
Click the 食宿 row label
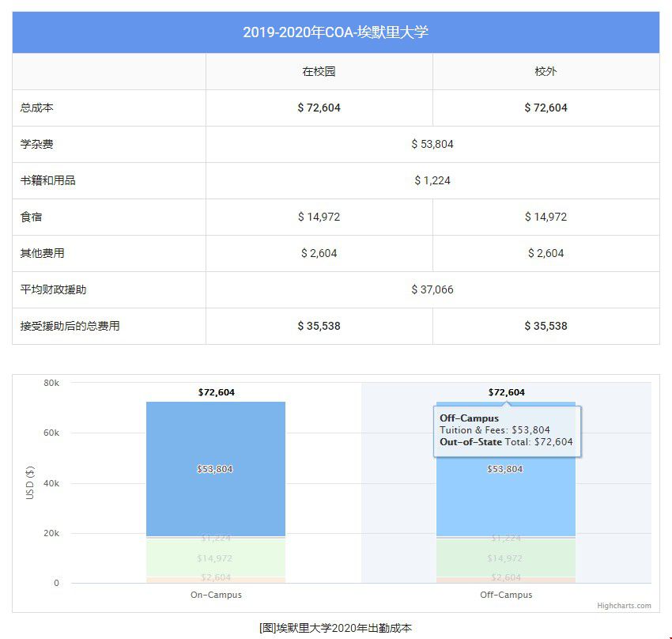pyautogui.click(x=32, y=217)
